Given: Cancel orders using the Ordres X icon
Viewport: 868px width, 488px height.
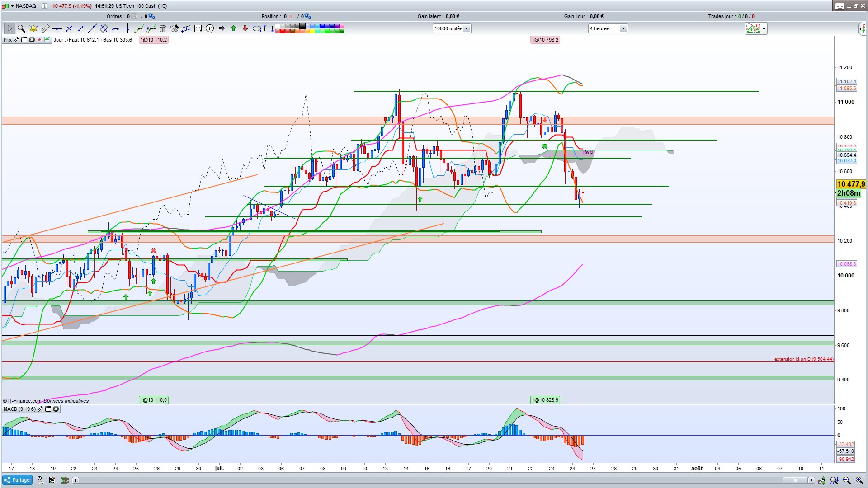Looking at the screenshot, I should pyautogui.click(x=134, y=16).
